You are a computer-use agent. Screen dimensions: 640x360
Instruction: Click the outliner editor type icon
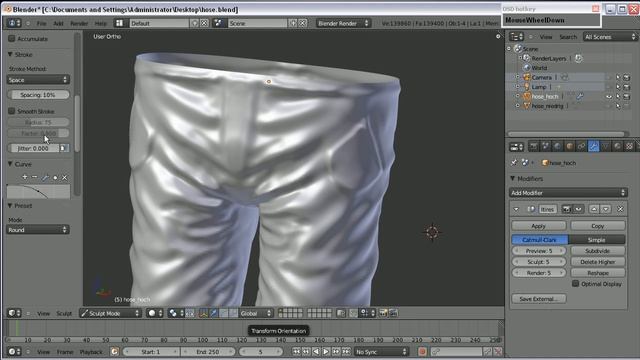click(517, 37)
